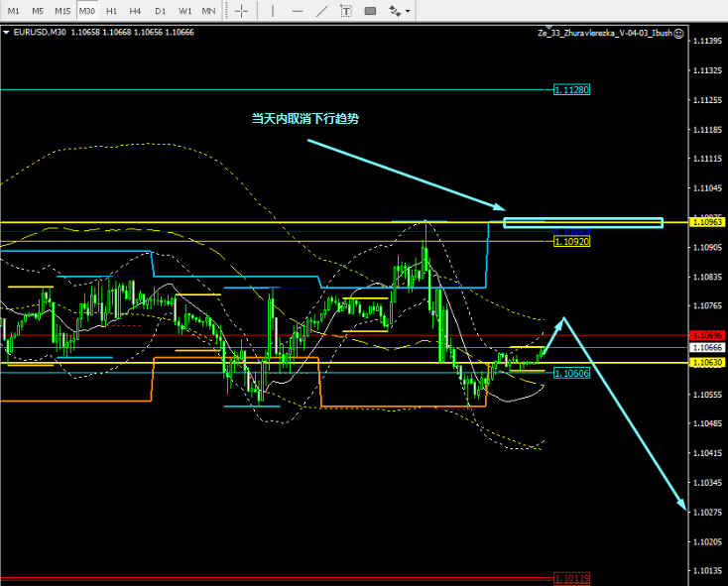
Task: Select the rectangle shape tool
Action: pyautogui.click(x=370, y=11)
